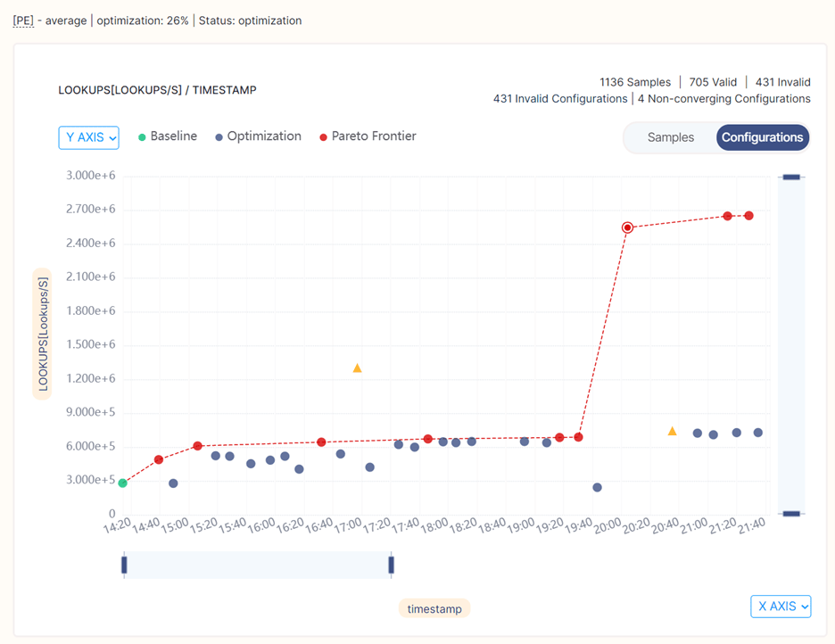Click the orange triangle near 17:00
Viewport: 835px width, 644px height.
[x=358, y=368]
